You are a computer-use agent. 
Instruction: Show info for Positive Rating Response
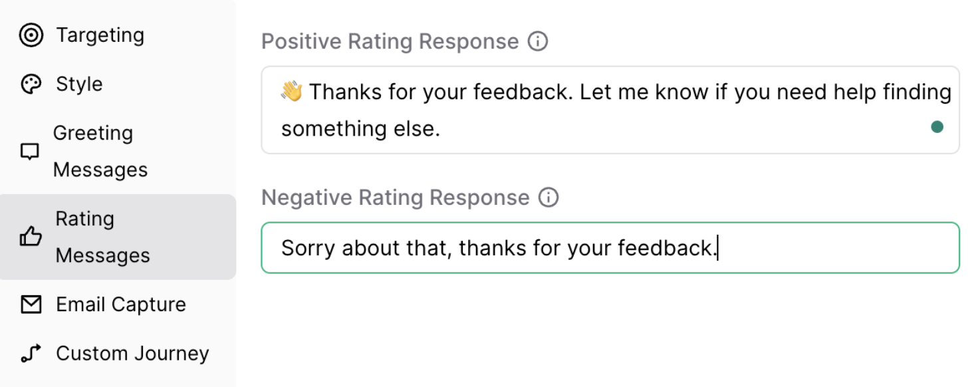pyautogui.click(x=537, y=42)
